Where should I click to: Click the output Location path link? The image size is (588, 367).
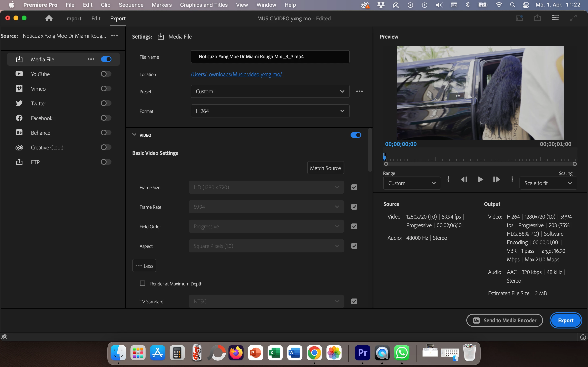236,74
